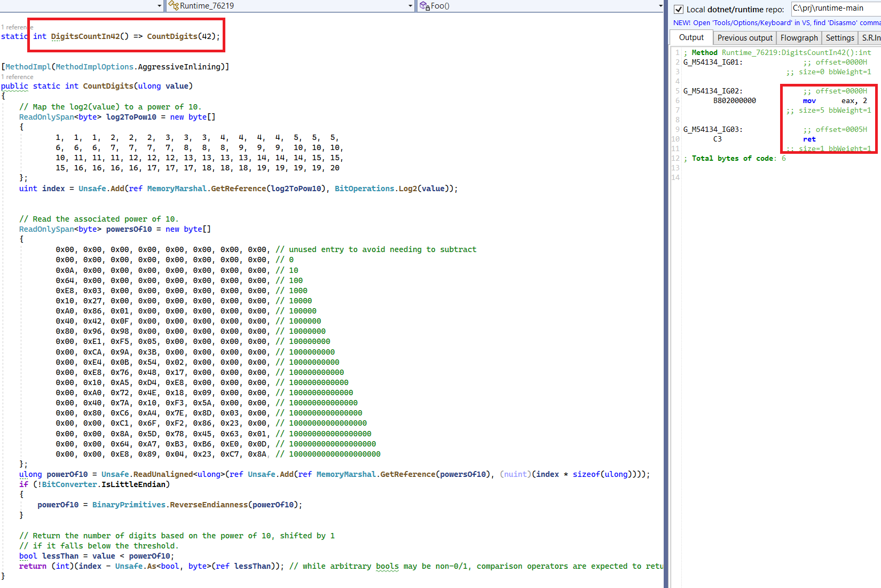Open the Foo() members combo box
Image resolution: width=881 pixels, height=588 pixels.
541,6
